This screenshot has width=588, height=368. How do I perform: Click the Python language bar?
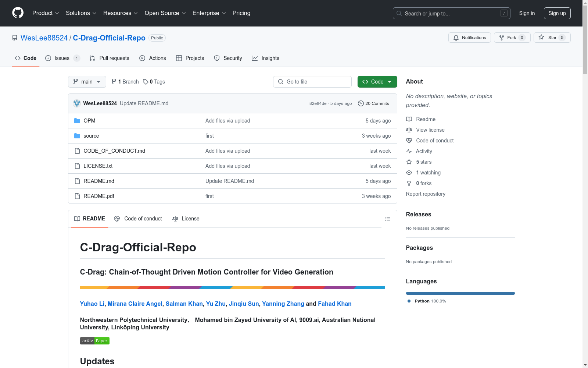coord(460,293)
